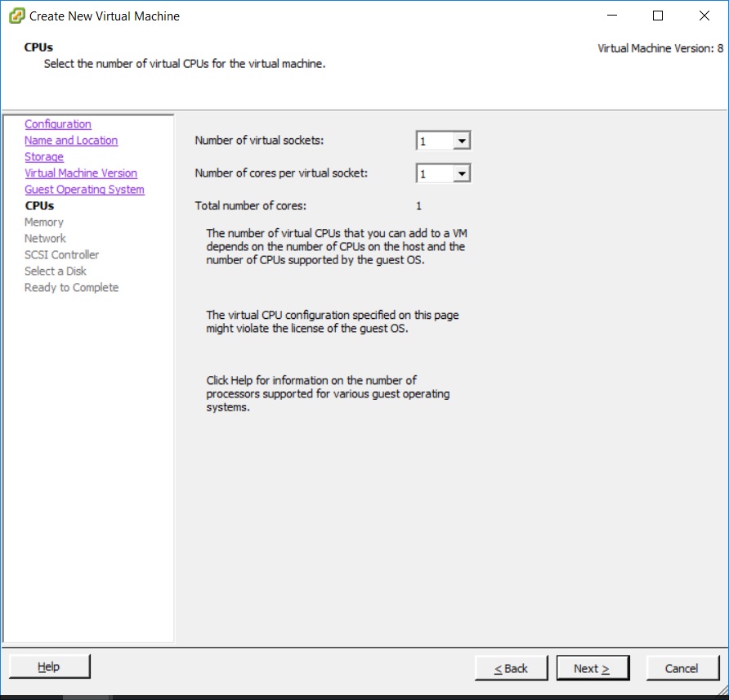The width and height of the screenshot is (729, 700).
Task: Return to the Virtual Machine Version step
Action: tap(81, 173)
